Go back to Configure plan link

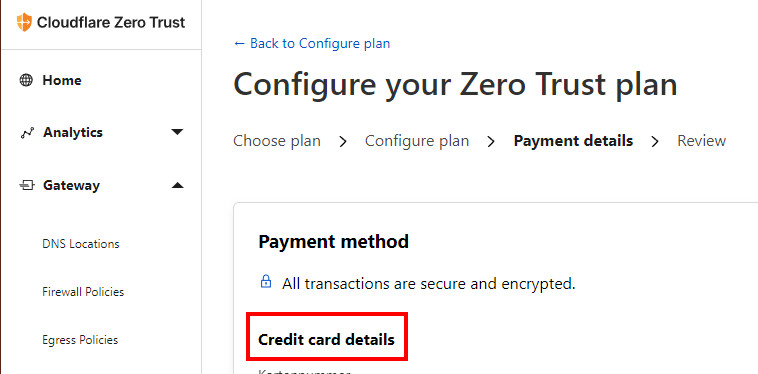pos(312,43)
